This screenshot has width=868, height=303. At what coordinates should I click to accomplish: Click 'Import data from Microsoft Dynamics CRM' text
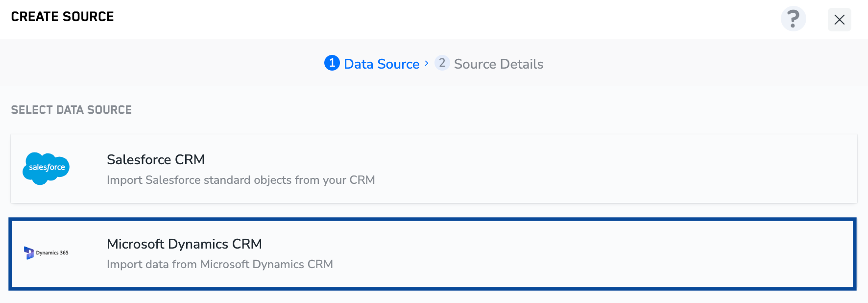point(219,264)
